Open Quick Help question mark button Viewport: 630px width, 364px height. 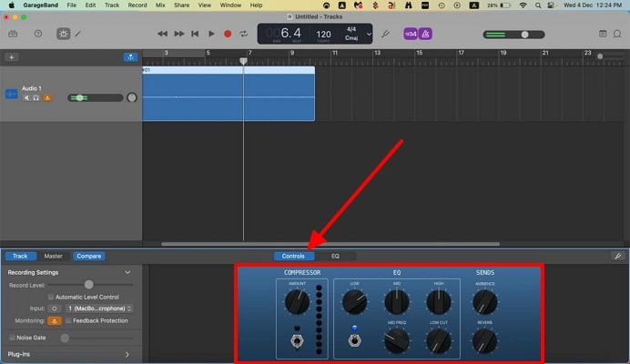[38, 34]
